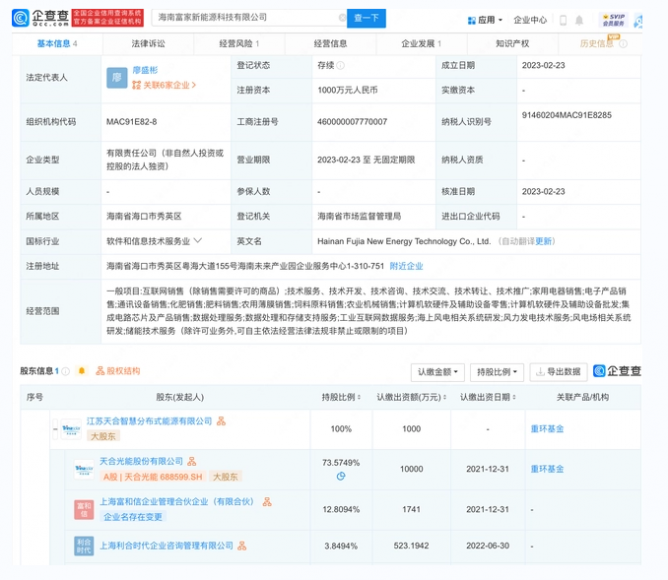Open the 附近企业 nearby companies link

[x=406, y=266]
